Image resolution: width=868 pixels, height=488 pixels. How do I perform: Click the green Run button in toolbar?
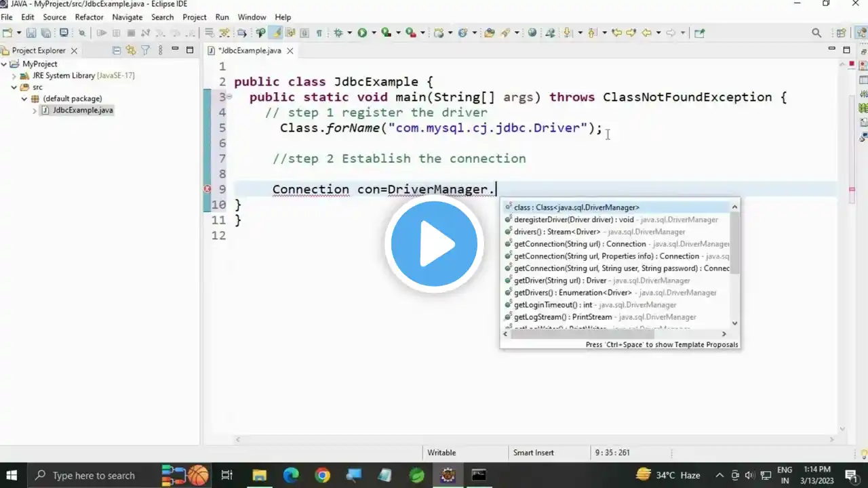[362, 33]
